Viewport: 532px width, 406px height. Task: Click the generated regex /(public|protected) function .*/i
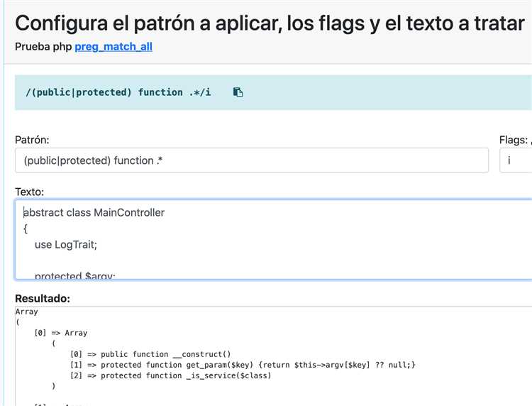118,92
